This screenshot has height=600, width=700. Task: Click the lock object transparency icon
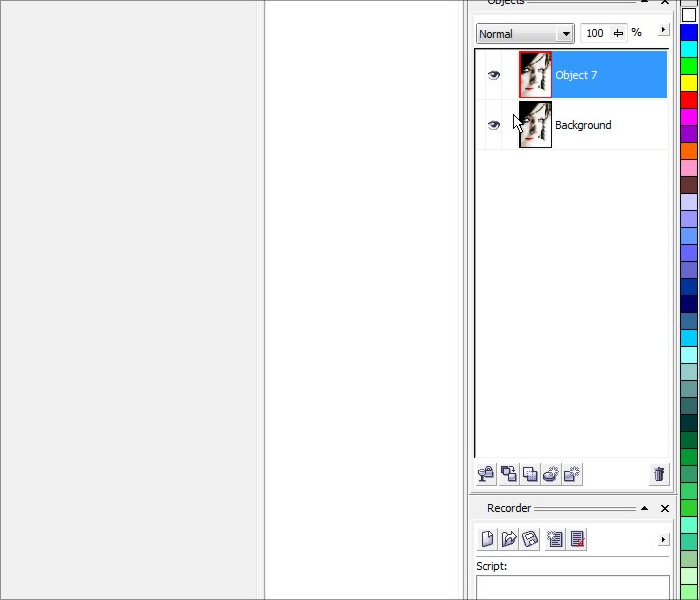[486, 474]
